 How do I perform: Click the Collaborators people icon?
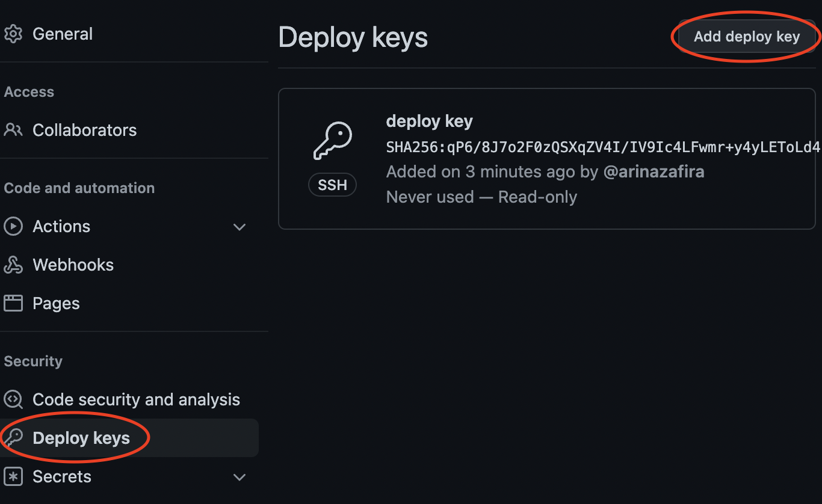(x=13, y=130)
